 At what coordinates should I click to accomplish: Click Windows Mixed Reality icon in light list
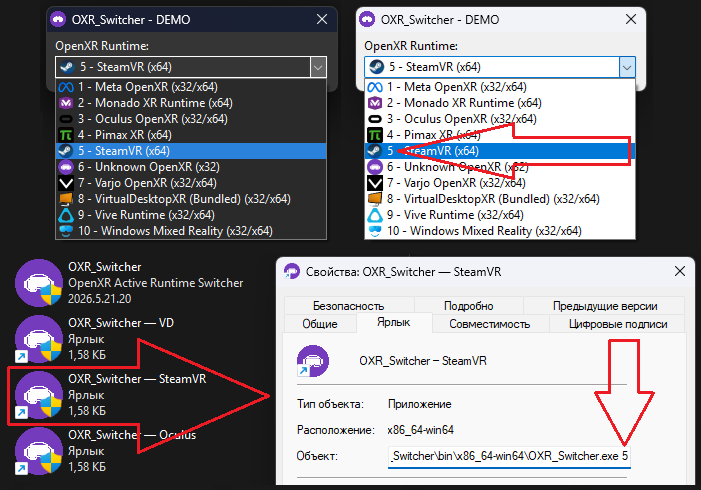pos(375,231)
